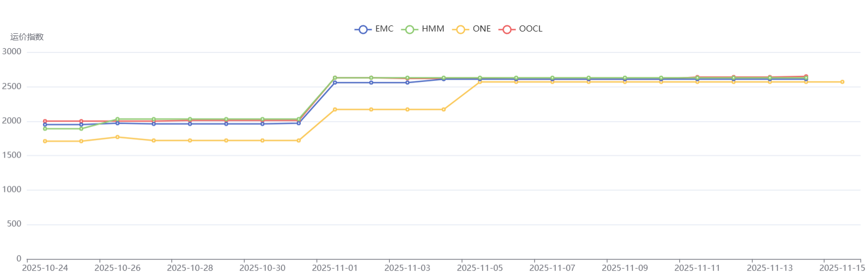Click the ONE legend yellow marker icon
The width and height of the screenshot is (868, 277).
(x=460, y=29)
